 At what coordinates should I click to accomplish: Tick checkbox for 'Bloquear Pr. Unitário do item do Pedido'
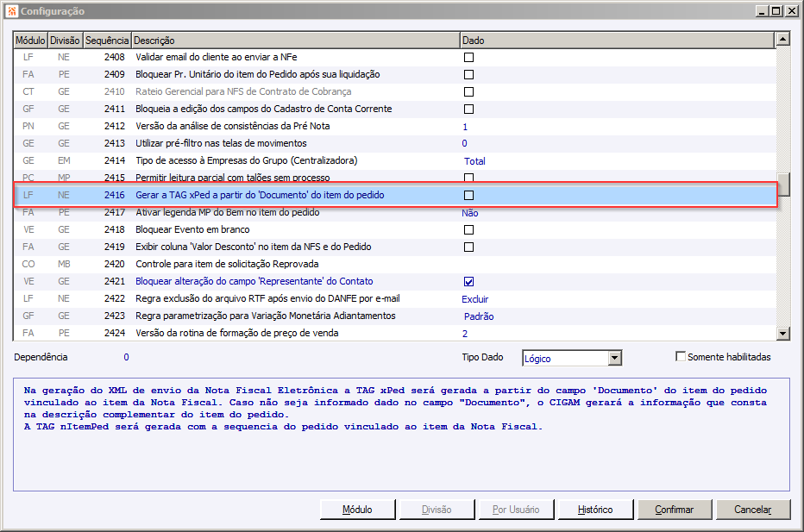coord(468,75)
